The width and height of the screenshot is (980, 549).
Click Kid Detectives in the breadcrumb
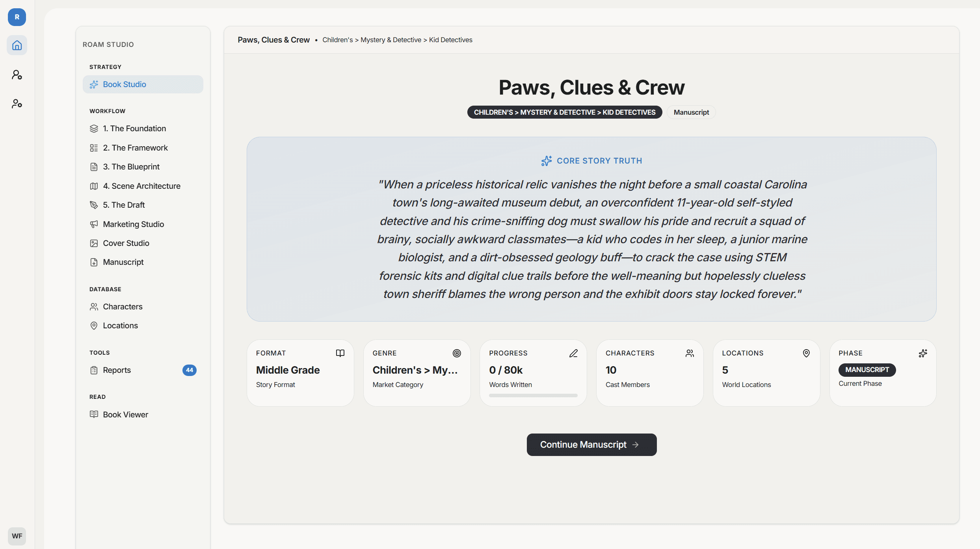click(x=450, y=40)
